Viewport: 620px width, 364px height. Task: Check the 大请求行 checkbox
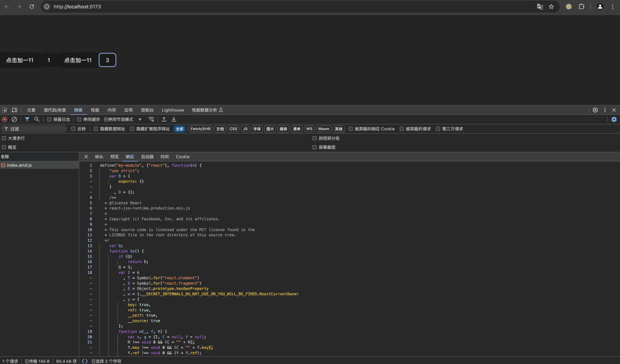click(4, 138)
